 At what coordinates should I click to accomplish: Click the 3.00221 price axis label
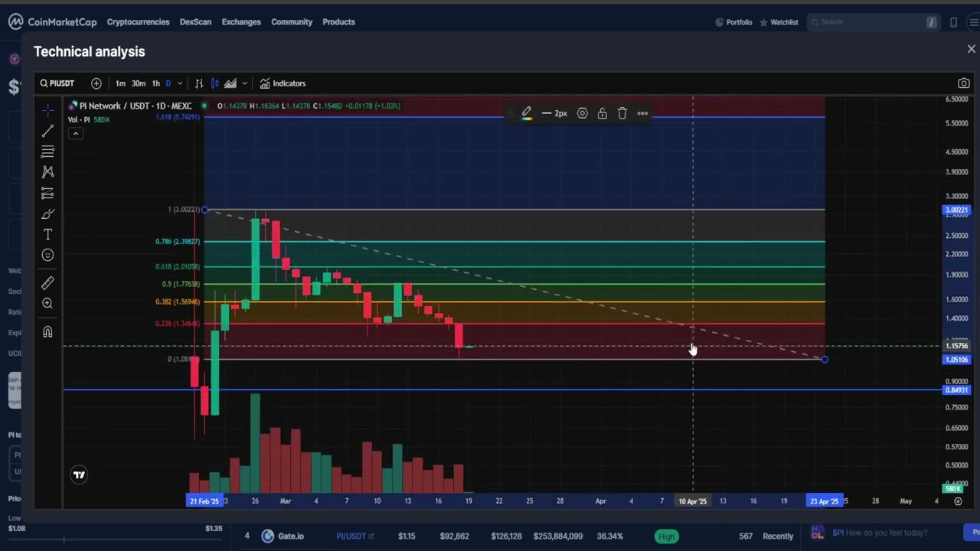(x=956, y=210)
